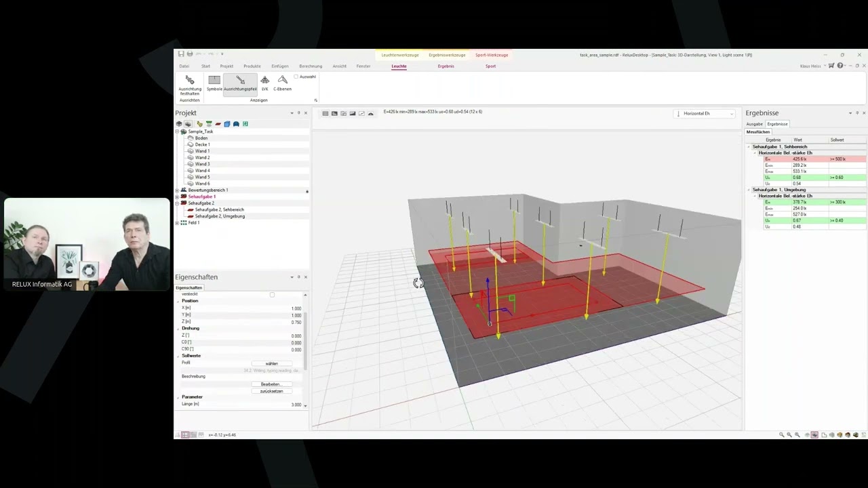Click the last dome-shaped icon above 3D view
The height and width of the screenshot is (488, 868).
coord(370,113)
